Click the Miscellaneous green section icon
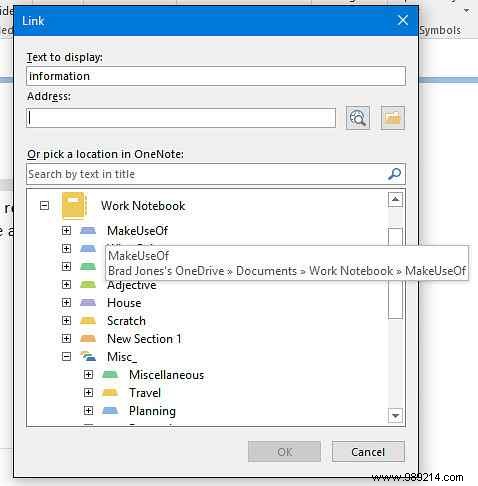 (110, 375)
